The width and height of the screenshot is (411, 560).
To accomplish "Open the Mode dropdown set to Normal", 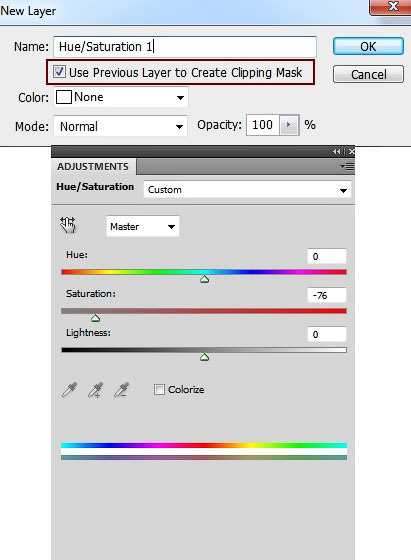I will pyautogui.click(x=120, y=126).
